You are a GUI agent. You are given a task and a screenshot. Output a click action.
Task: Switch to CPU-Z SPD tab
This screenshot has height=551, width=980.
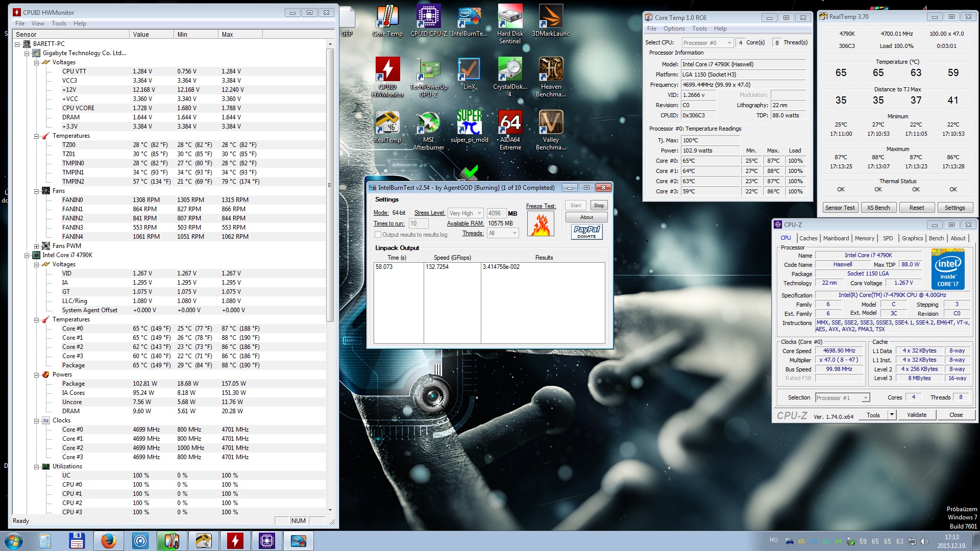[888, 238]
